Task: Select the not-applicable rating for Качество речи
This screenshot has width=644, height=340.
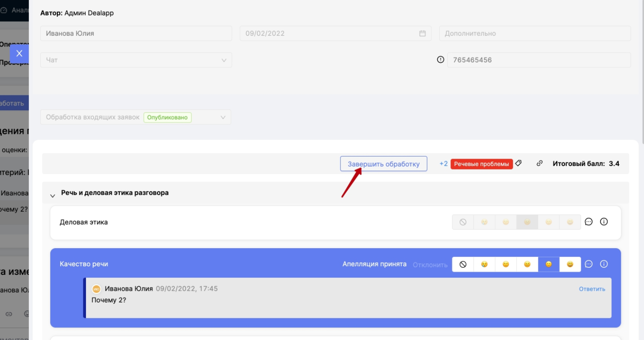Action: click(463, 264)
